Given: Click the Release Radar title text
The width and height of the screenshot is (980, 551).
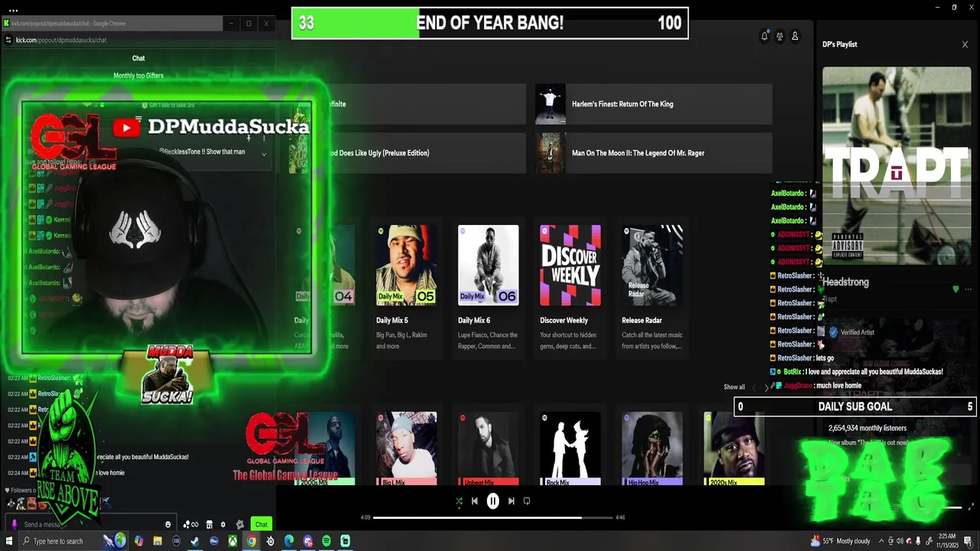Looking at the screenshot, I should click(642, 321).
